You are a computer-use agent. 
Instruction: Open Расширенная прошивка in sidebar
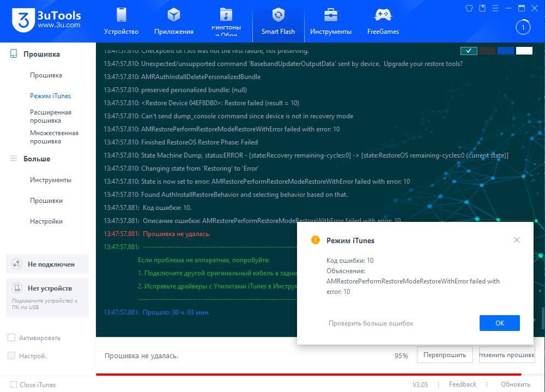coord(50,116)
